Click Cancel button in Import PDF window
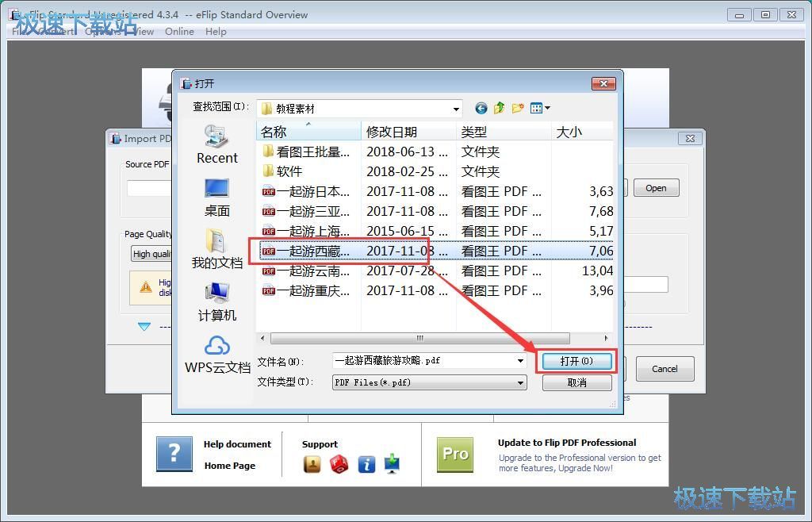812x522 pixels. (665, 369)
